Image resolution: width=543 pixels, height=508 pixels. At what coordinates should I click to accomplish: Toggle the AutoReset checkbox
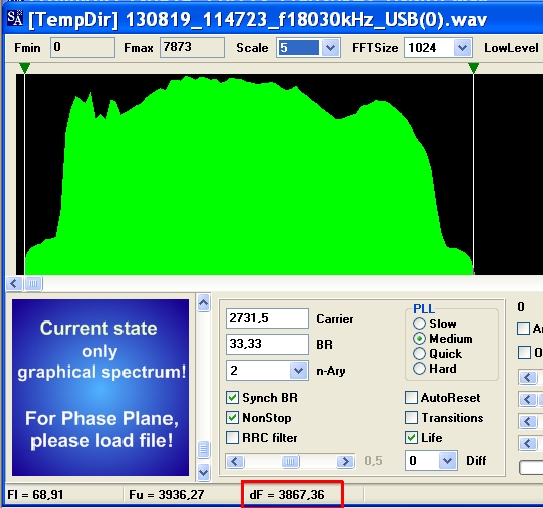411,398
